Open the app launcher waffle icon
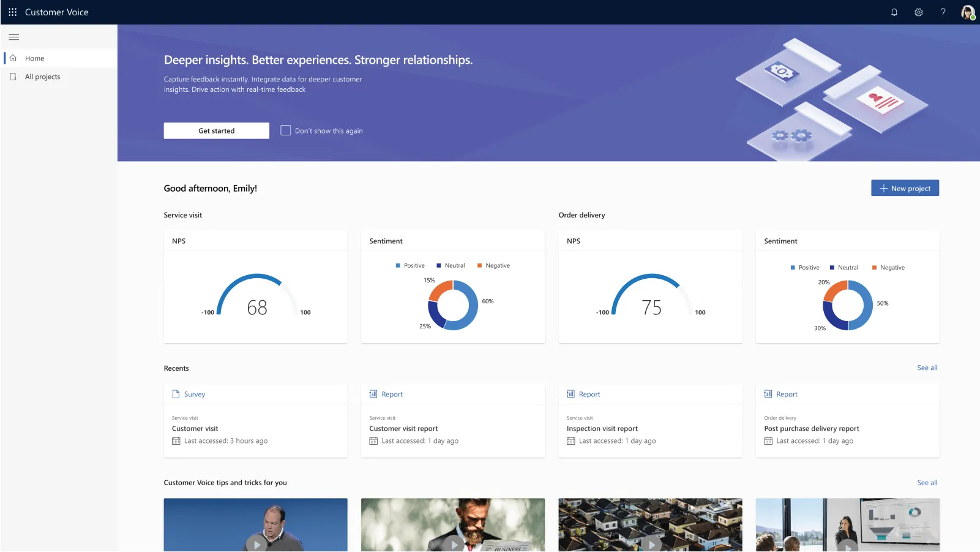This screenshot has width=980, height=552. [x=12, y=12]
